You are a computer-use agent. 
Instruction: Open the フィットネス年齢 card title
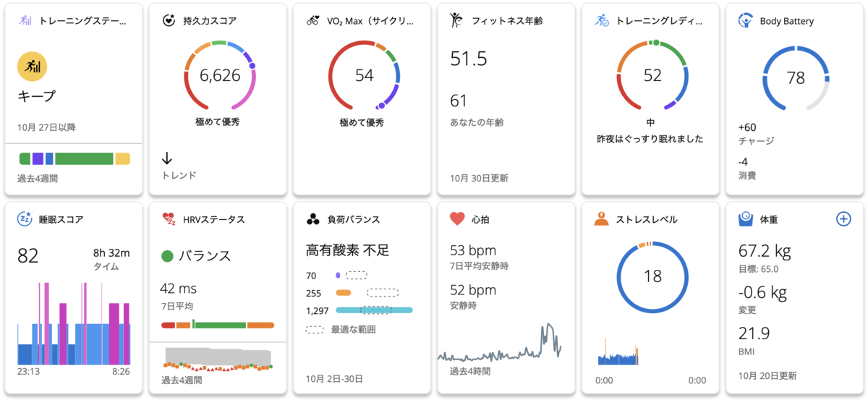point(506,21)
